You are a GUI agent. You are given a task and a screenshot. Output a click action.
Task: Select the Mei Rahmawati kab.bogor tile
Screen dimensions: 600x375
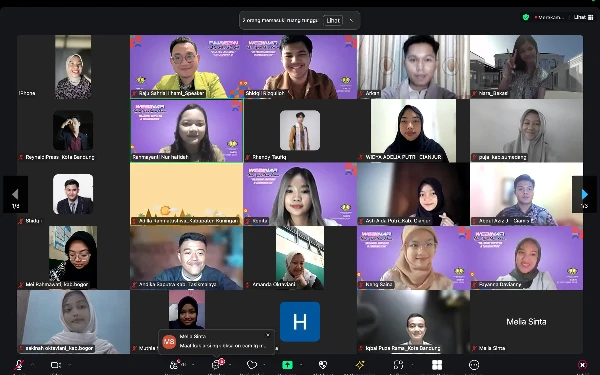73,258
